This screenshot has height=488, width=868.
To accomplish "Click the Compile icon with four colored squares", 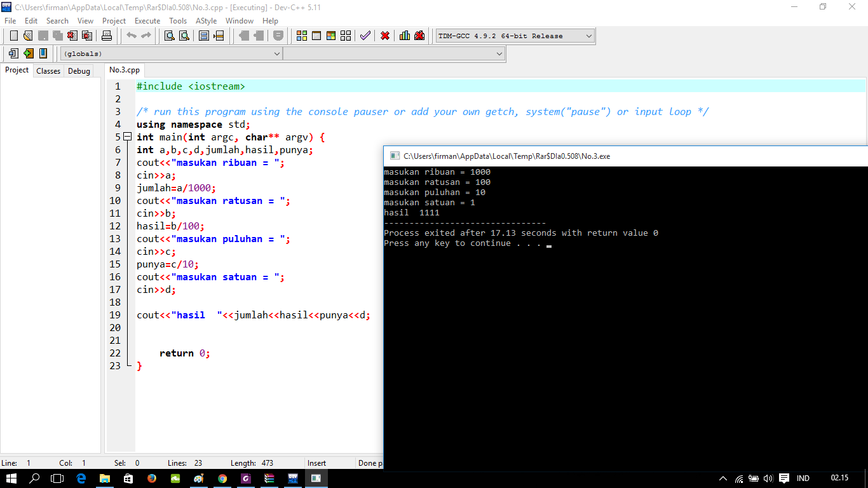I will click(302, 36).
